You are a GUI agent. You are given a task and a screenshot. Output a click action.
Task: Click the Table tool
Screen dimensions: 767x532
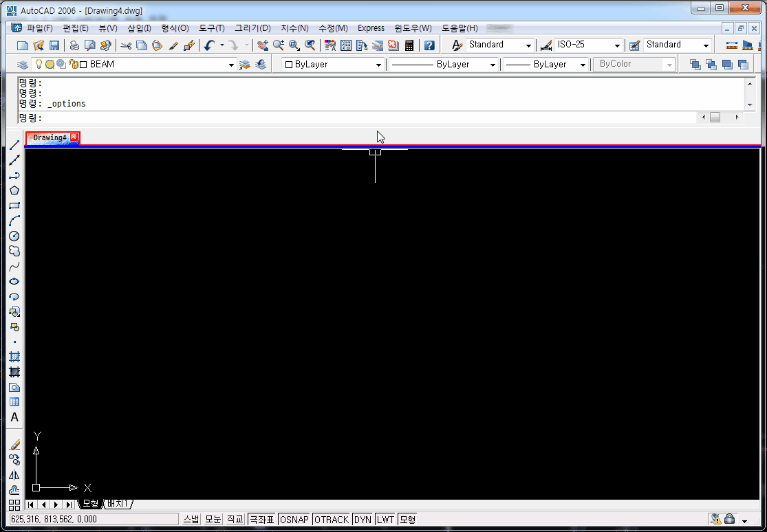coord(14,402)
